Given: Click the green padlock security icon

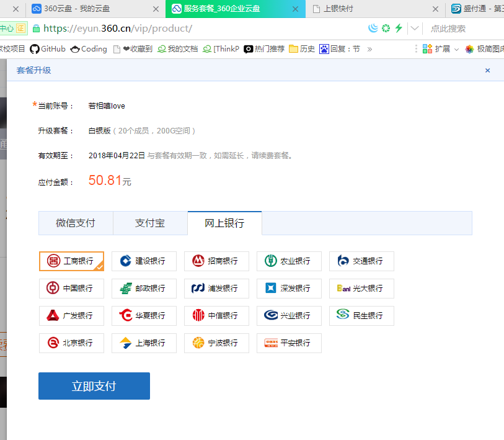Looking at the screenshot, I should click(37, 29).
